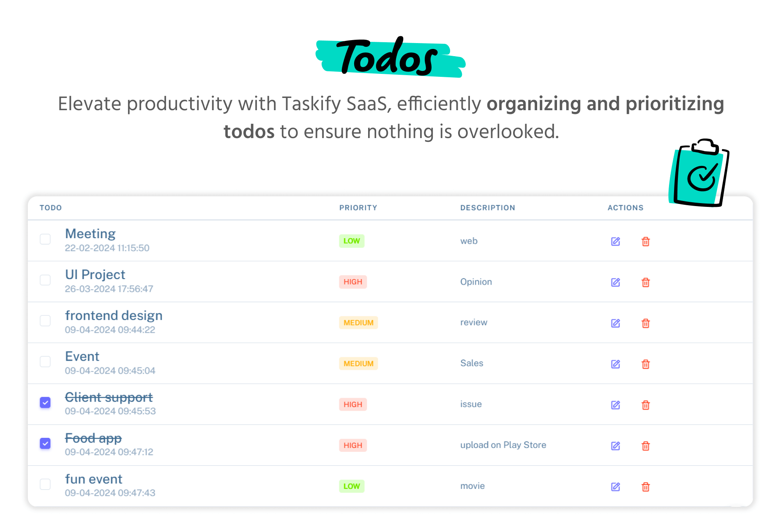This screenshot has height=532, width=781.
Task: Edit the Food app todo
Action: 615,446
